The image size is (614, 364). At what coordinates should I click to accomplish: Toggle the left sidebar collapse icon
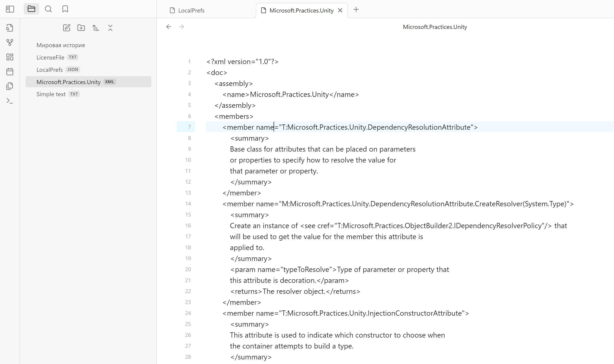(10, 9)
